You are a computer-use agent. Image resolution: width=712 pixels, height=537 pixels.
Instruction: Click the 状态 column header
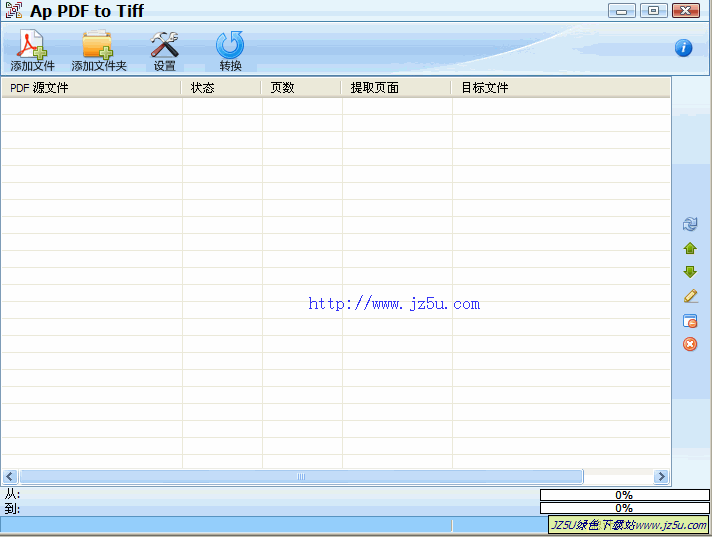[221, 88]
